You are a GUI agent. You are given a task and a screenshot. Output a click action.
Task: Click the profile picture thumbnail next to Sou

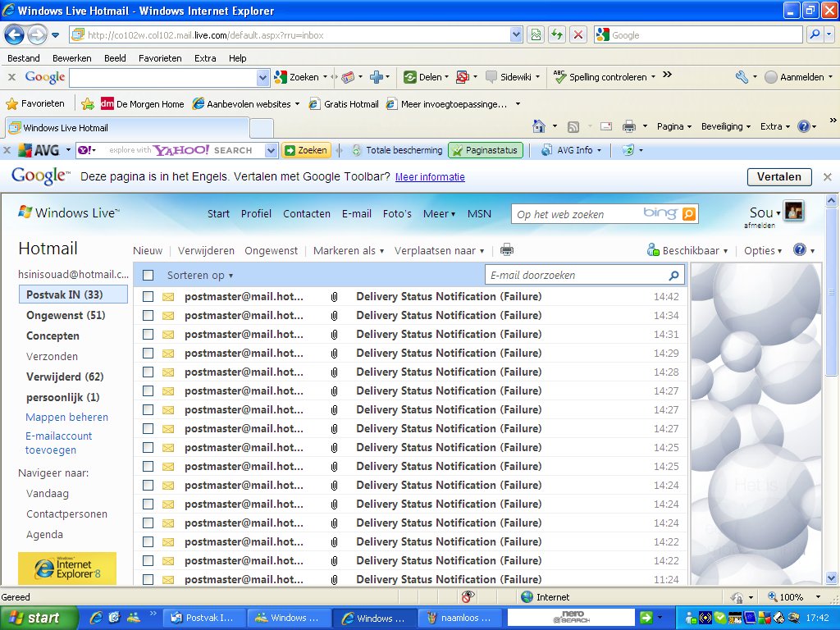click(793, 211)
